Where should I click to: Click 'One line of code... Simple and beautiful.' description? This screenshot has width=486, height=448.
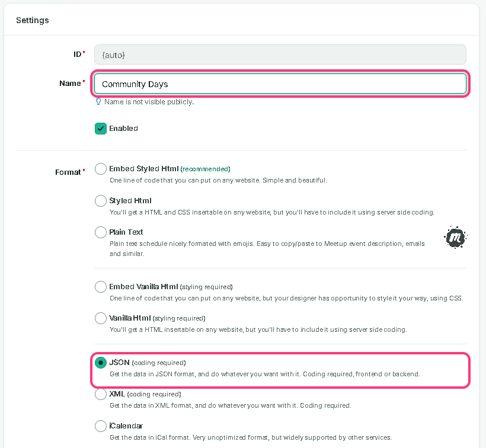point(218,180)
